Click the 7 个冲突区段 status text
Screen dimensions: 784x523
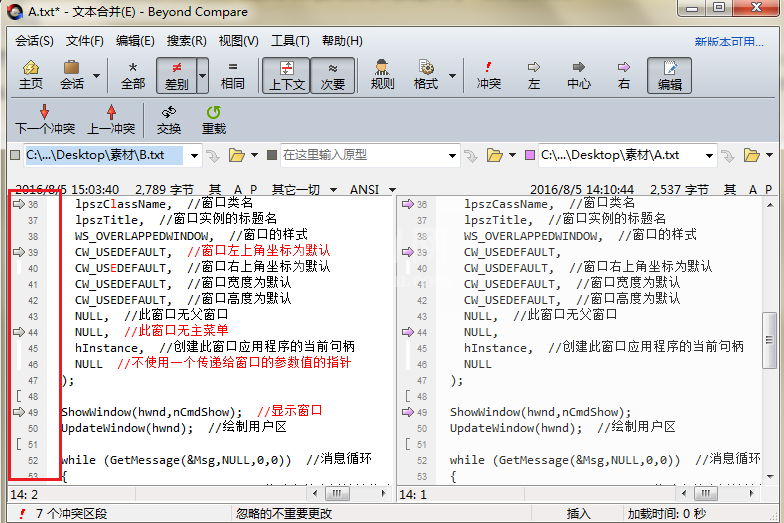(x=71, y=514)
